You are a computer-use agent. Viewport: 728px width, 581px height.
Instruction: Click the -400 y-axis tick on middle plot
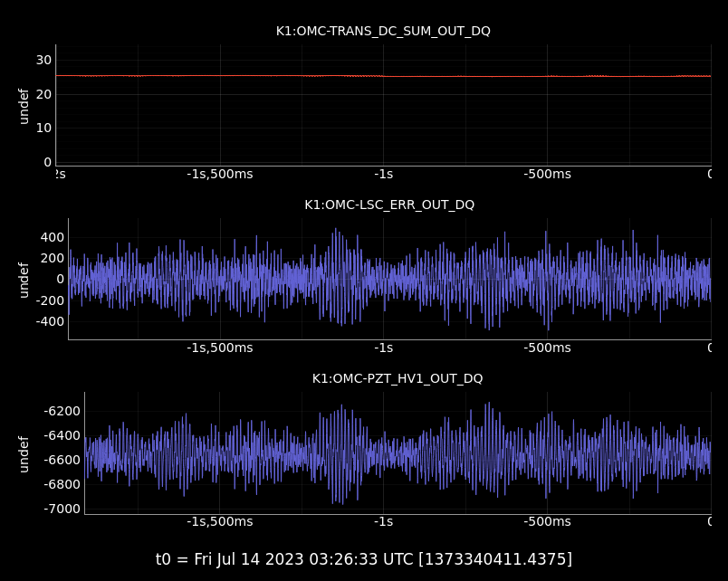point(50,321)
